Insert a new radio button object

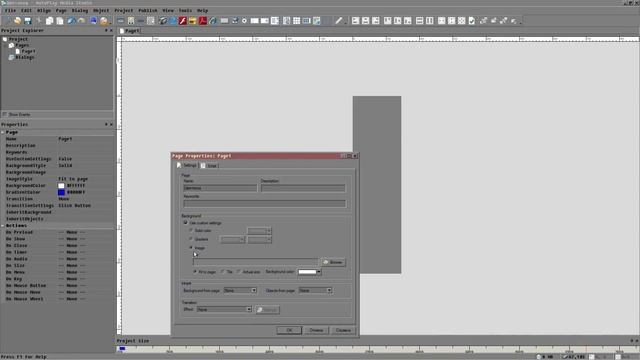(x=244, y=20)
